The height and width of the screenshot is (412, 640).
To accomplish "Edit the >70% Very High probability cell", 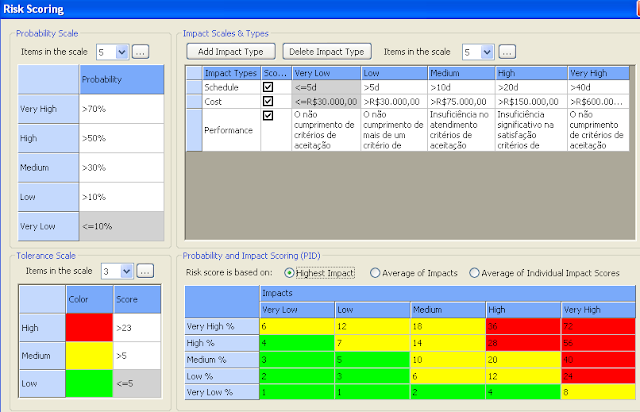I will point(122,109).
